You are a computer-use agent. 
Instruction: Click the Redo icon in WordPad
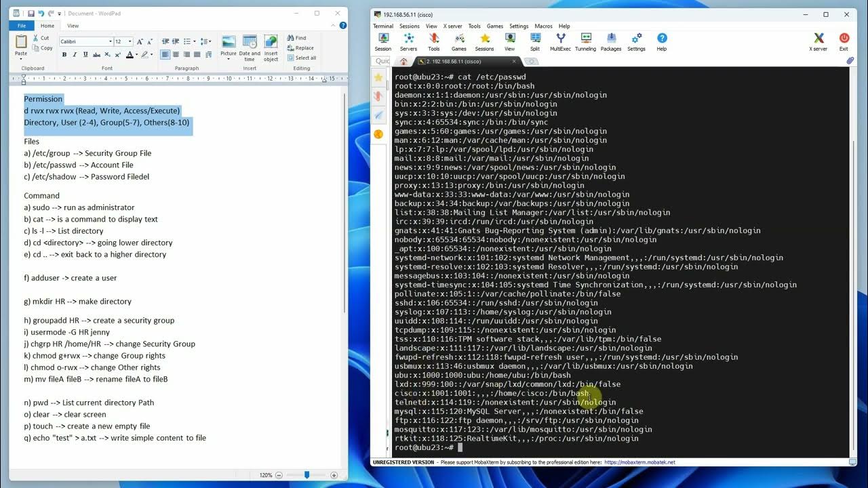pyautogui.click(x=51, y=14)
